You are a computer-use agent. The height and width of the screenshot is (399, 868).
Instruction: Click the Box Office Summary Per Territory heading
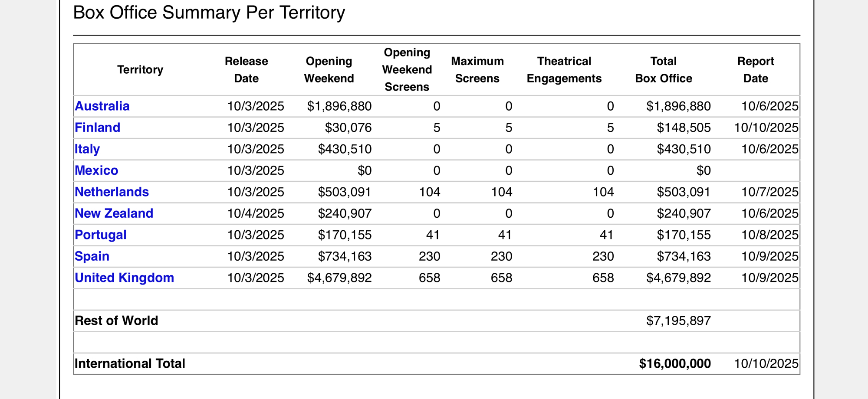209,13
